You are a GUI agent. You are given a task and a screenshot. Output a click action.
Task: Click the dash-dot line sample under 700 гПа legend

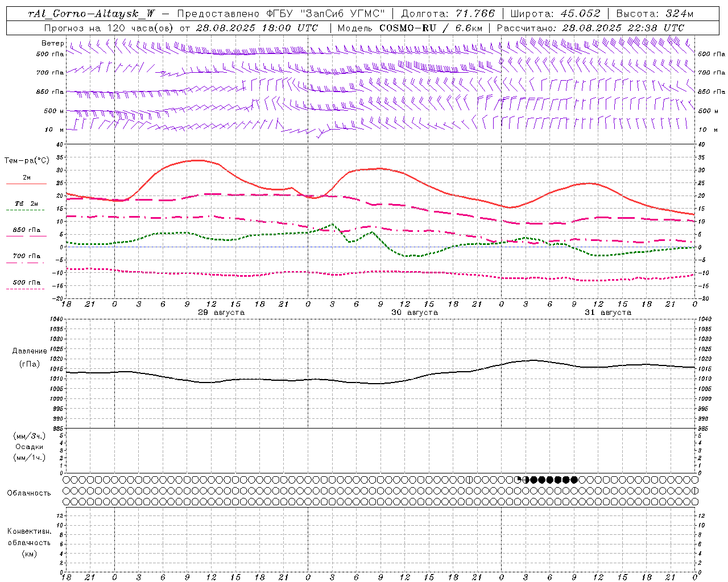(x=25, y=263)
